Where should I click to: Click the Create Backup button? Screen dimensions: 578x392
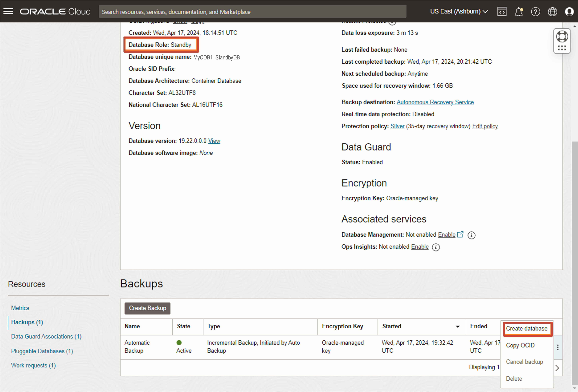tap(148, 308)
